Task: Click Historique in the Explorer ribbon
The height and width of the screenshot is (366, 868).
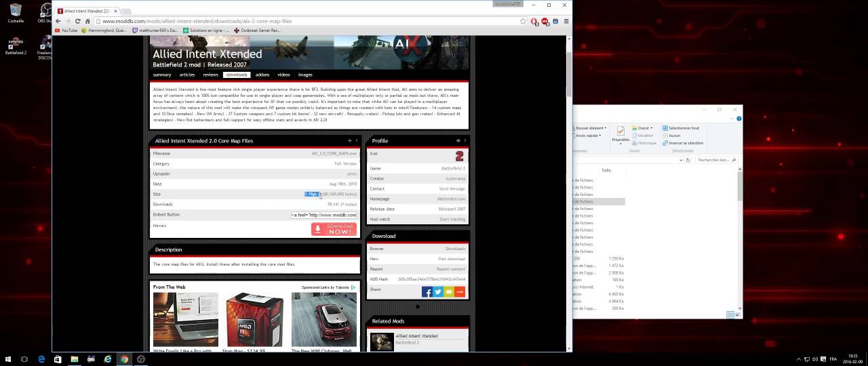Action: click(644, 143)
